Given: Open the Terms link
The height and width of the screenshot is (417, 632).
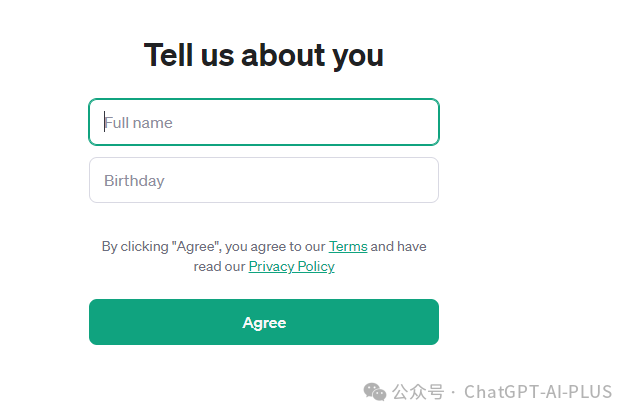Looking at the screenshot, I should [348, 246].
